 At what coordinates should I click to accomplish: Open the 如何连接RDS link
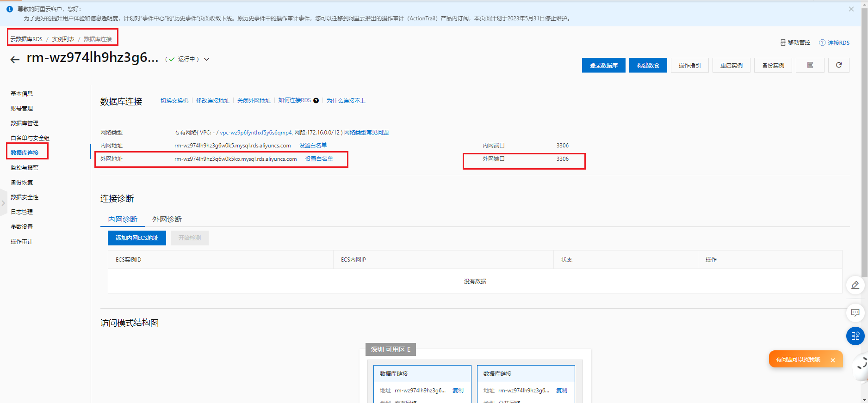coord(294,100)
